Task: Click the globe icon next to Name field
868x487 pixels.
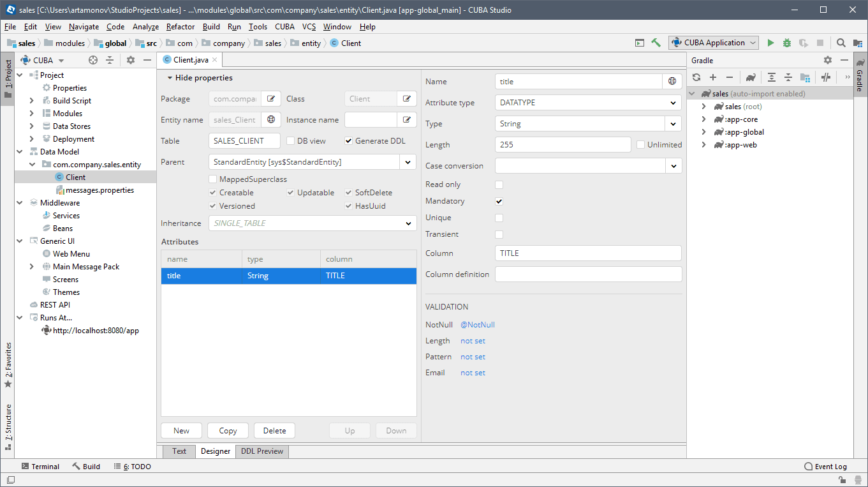Action: pyautogui.click(x=672, y=81)
